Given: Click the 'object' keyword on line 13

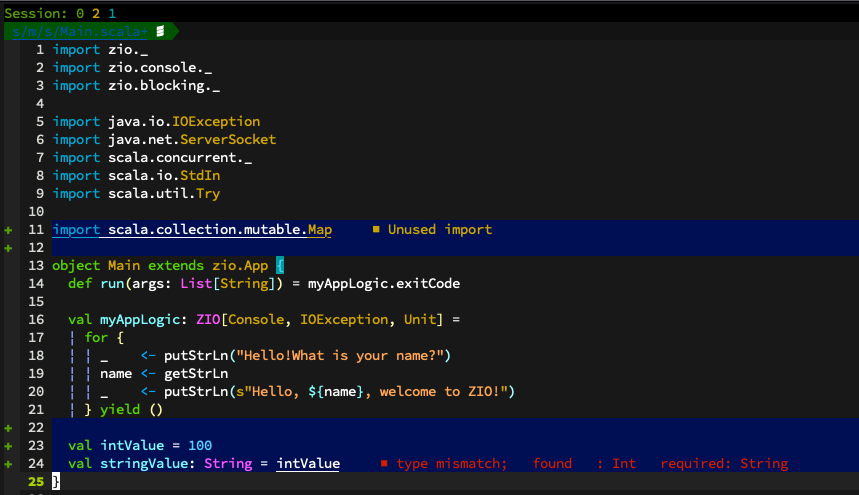Looking at the screenshot, I should point(76,266).
